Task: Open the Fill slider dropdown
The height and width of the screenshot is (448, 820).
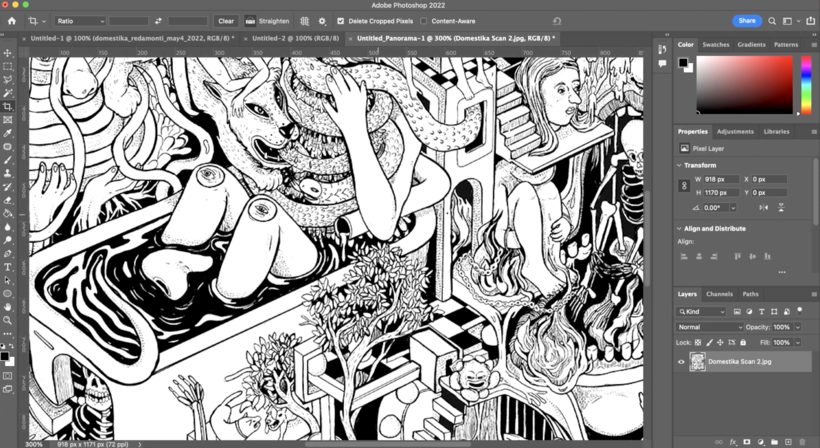Action: coord(798,342)
